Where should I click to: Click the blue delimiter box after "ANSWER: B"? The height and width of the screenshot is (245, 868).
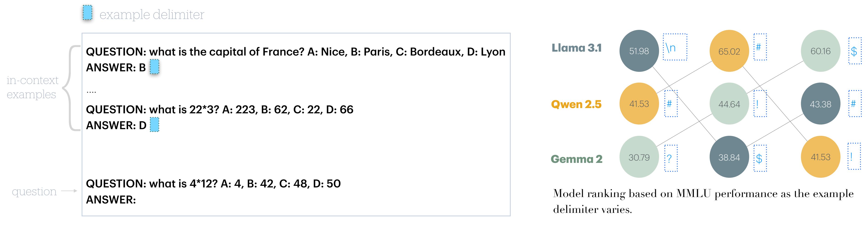[x=154, y=67]
